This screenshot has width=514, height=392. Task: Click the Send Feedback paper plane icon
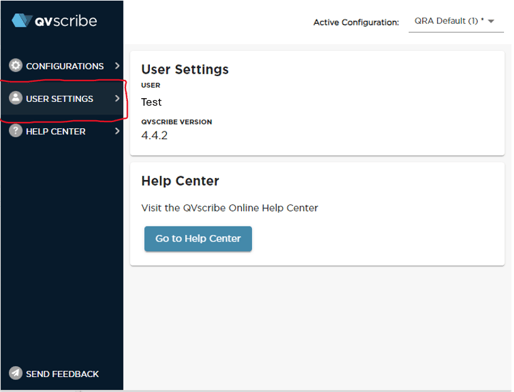(x=15, y=373)
